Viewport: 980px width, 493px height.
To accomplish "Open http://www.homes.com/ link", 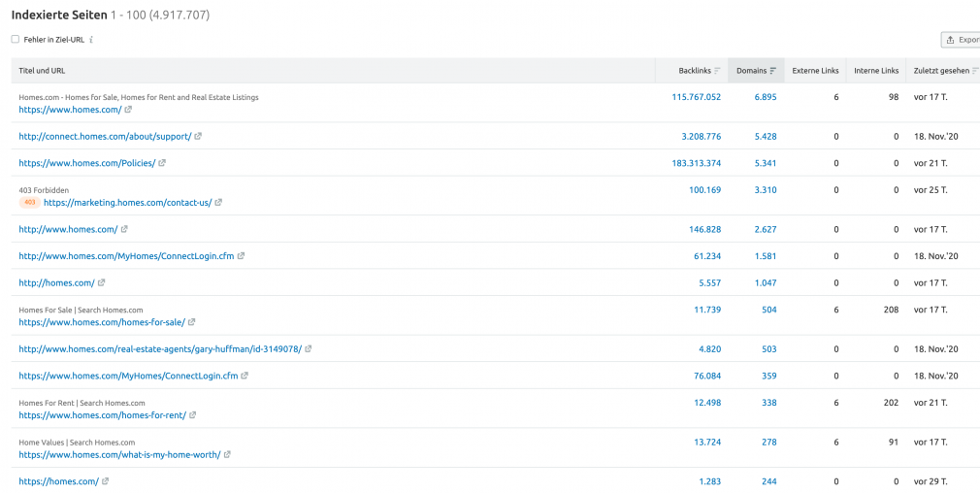I will point(68,229).
